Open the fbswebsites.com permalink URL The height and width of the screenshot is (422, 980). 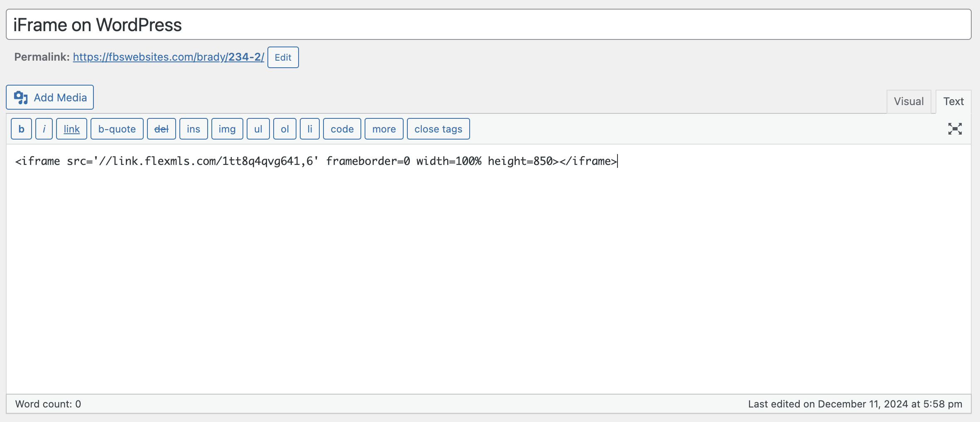(x=169, y=57)
